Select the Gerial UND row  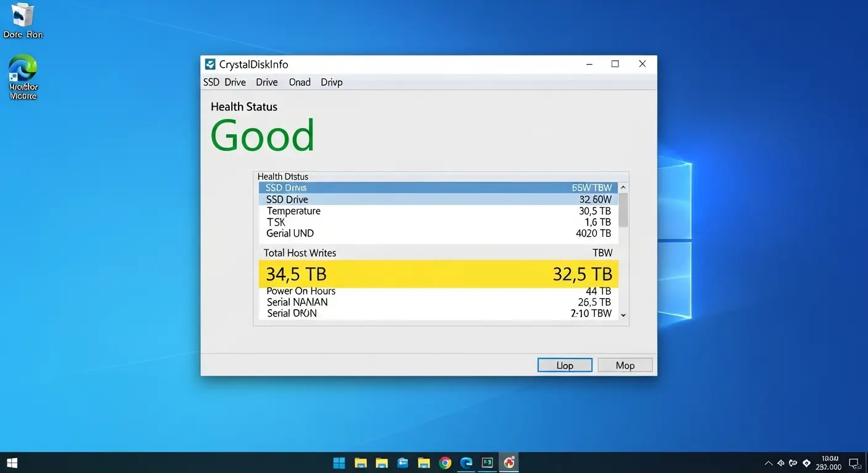click(438, 233)
